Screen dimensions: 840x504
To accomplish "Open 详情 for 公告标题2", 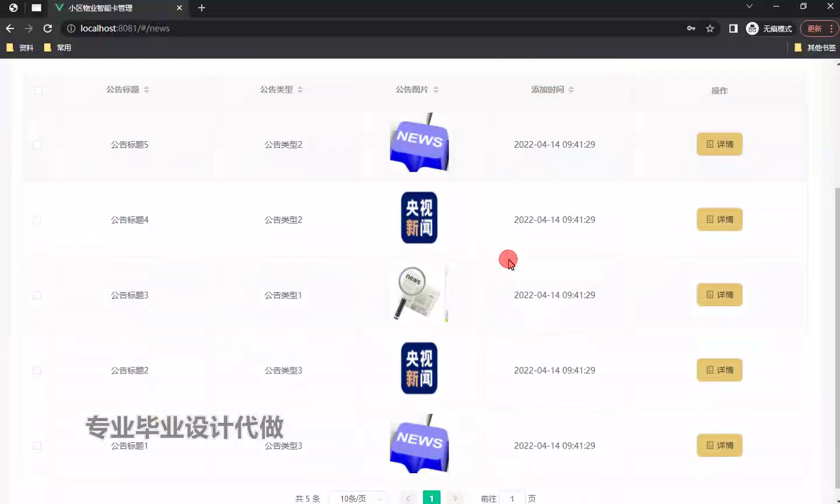I will point(719,370).
